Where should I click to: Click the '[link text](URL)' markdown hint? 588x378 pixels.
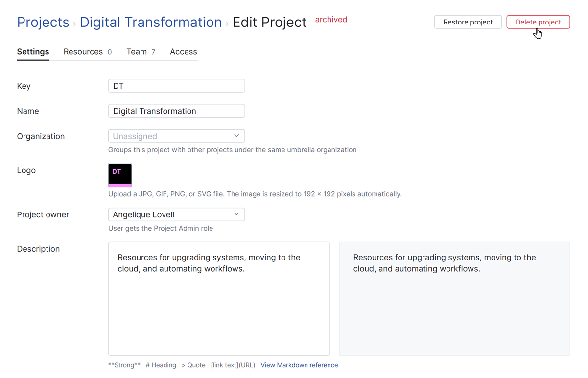pyautogui.click(x=233, y=365)
